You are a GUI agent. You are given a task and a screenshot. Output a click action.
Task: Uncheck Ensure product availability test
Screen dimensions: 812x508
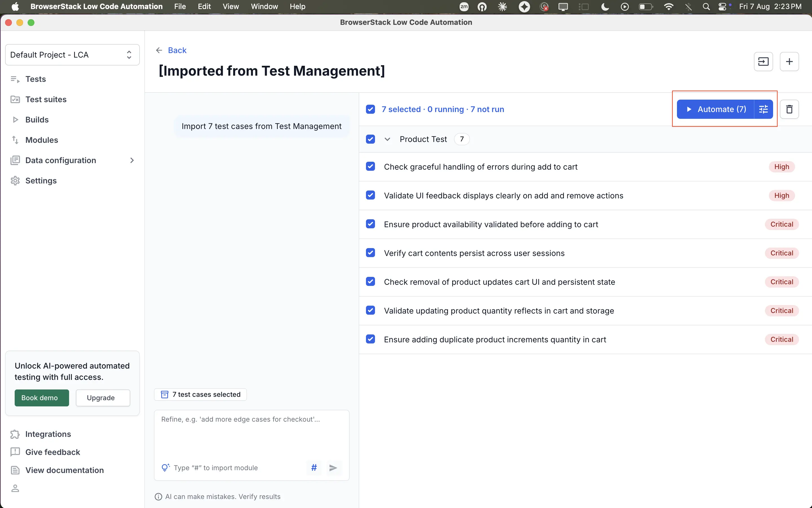(370, 224)
